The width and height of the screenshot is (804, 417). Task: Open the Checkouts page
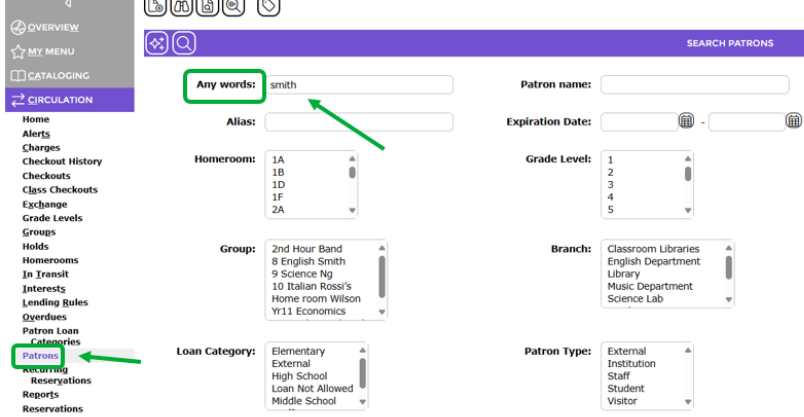[46, 176]
